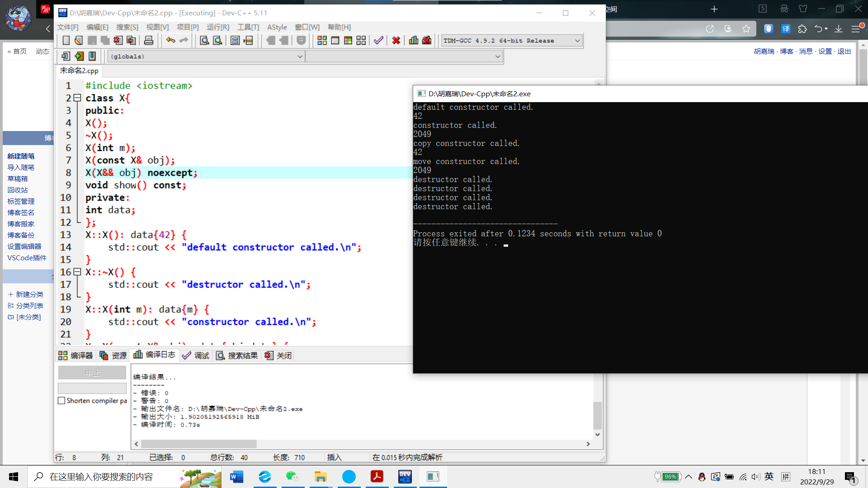
Task: Click the compile log horizontal scrollbar
Action: (199, 444)
